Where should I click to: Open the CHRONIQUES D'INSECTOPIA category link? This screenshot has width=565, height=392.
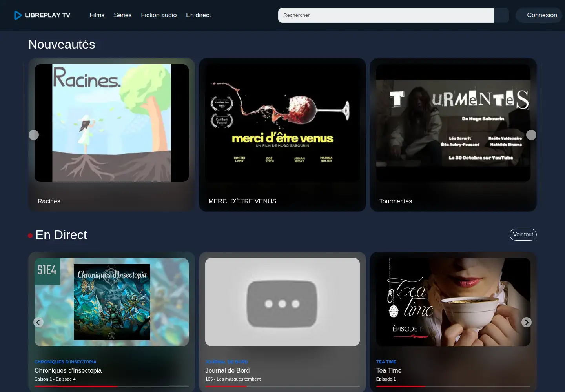(66, 362)
